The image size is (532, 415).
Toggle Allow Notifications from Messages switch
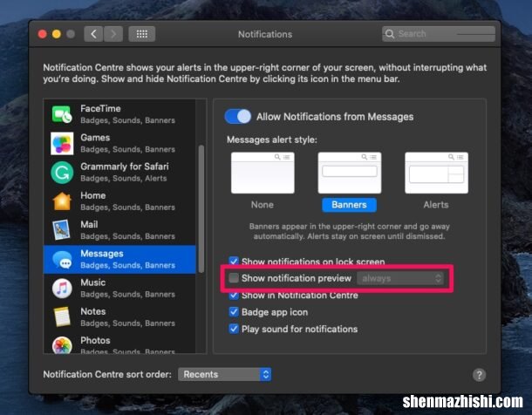click(238, 117)
